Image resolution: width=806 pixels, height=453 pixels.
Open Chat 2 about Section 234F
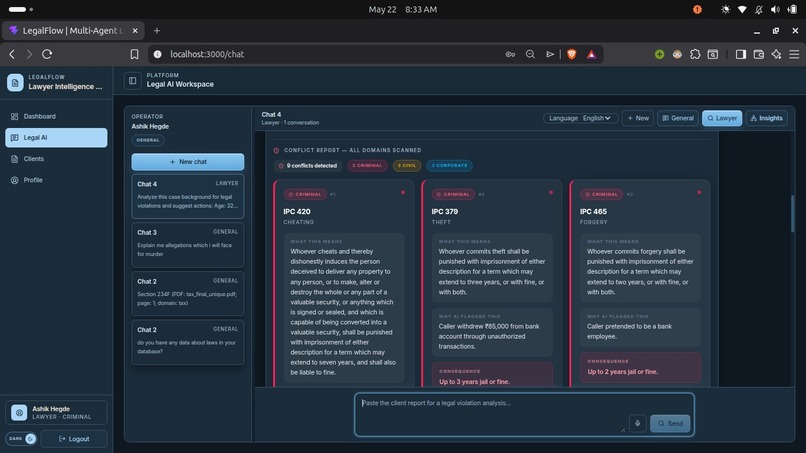(188, 293)
